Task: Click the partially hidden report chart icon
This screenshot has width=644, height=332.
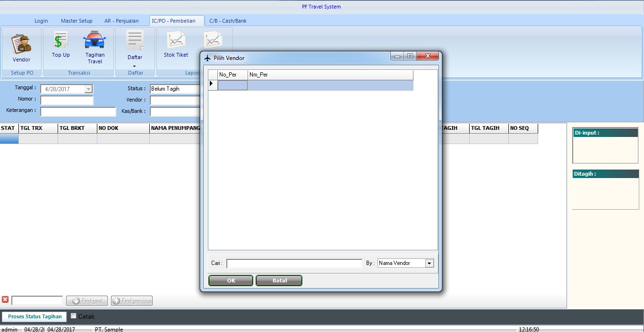Action: (213, 39)
